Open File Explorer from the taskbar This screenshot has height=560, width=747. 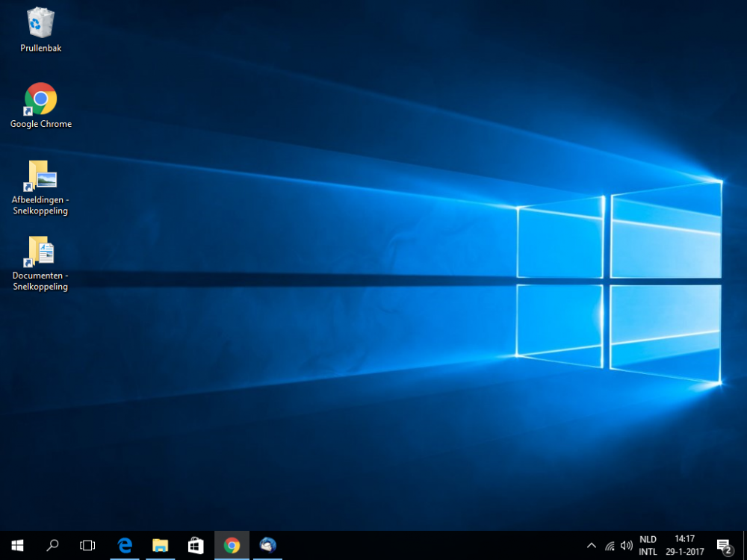[x=160, y=545]
